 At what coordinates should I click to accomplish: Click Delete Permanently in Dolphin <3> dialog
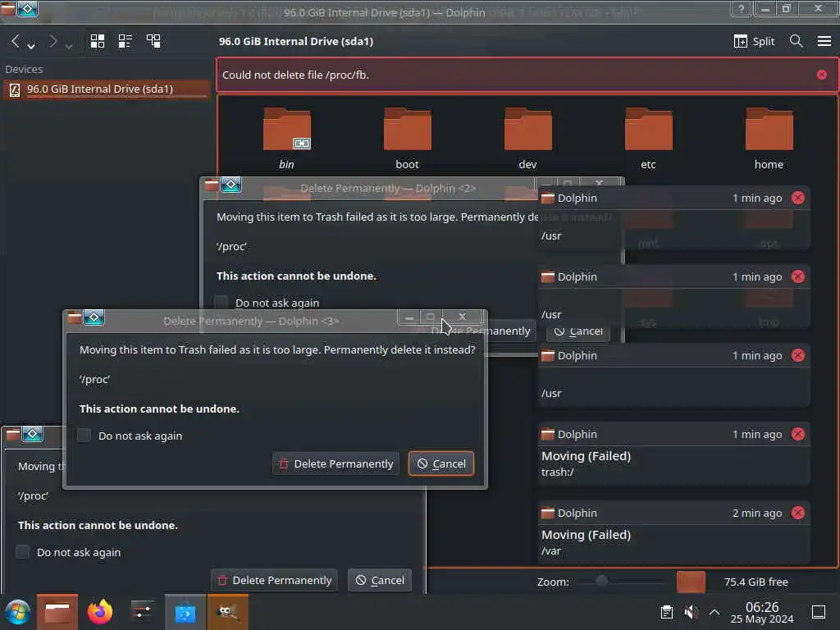pos(336,464)
